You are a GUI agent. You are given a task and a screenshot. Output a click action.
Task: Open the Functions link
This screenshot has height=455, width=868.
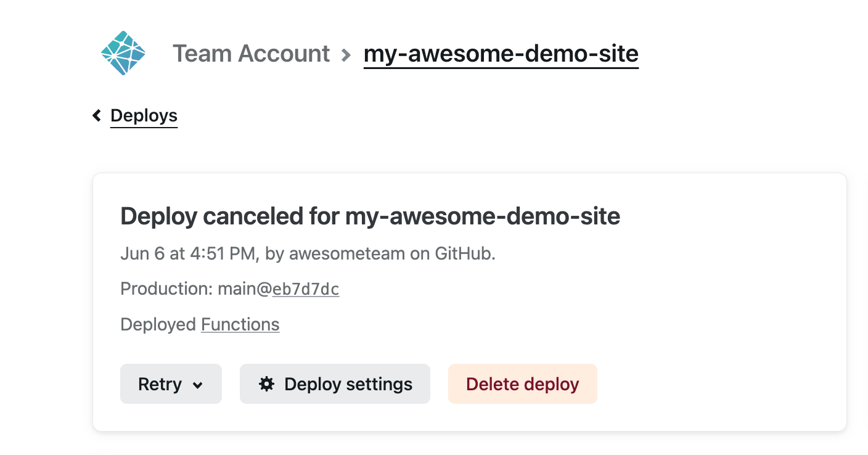tap(240, 324)
